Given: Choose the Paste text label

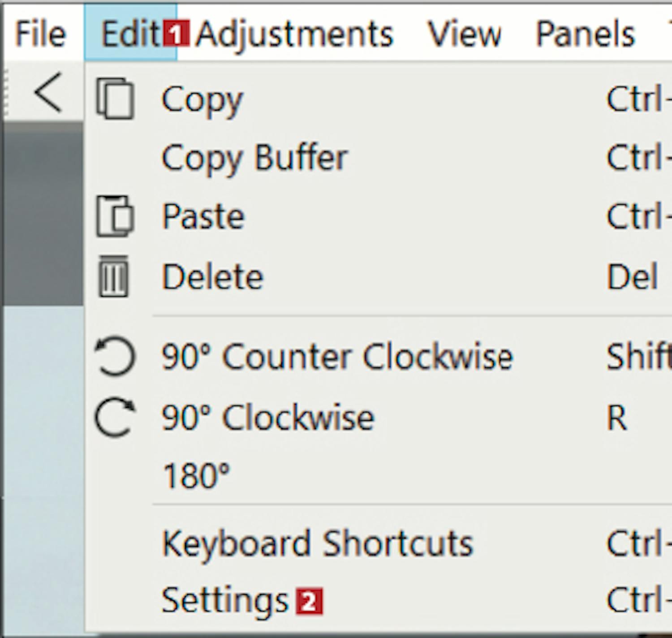Looking at the screenshot, I should tap(203, 216).
